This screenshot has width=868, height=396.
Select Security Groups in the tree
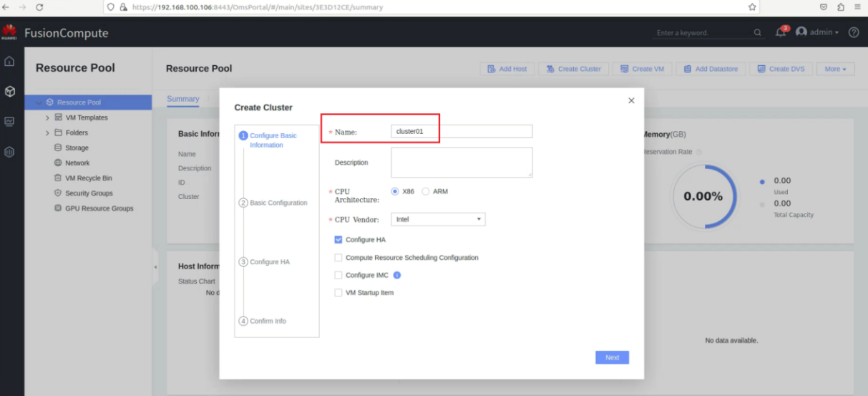click(89, 193)
